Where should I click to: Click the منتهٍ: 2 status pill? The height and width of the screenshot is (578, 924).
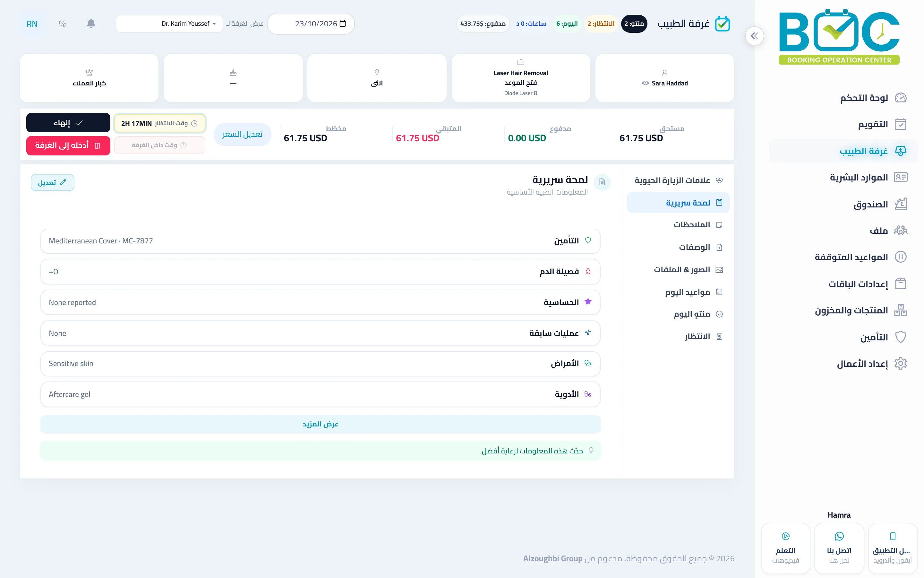coord(634,24)
